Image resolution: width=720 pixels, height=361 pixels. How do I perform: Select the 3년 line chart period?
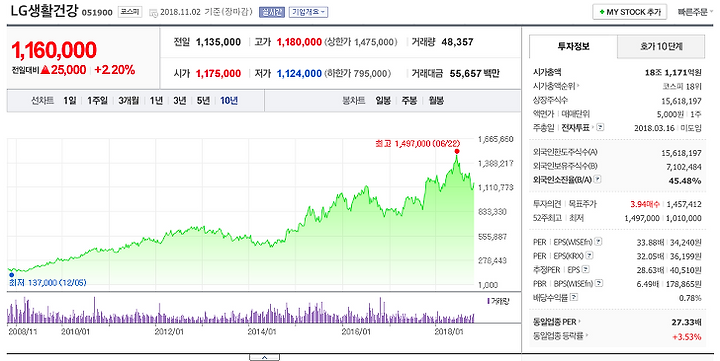tap(180, 101)
